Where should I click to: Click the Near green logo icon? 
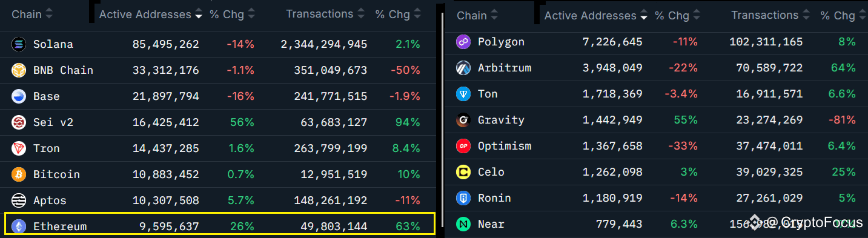pyautogui.click(x=463, y=224)
